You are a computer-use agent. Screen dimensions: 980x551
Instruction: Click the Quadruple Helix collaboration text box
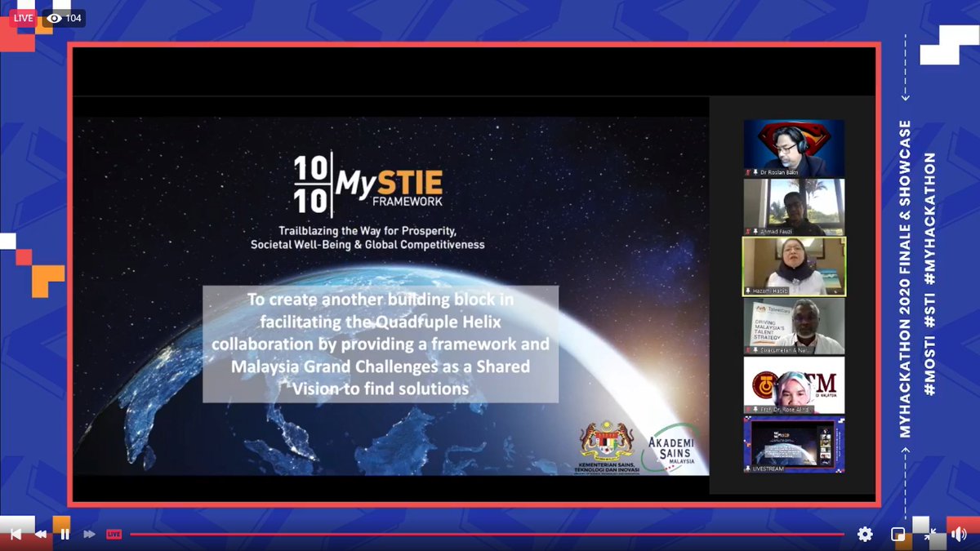point(381,344)
